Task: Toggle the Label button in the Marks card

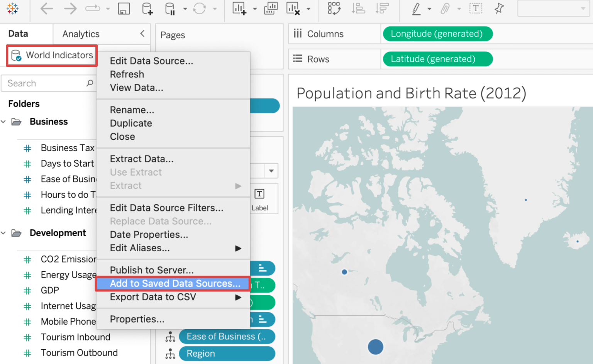Action: 259,198
